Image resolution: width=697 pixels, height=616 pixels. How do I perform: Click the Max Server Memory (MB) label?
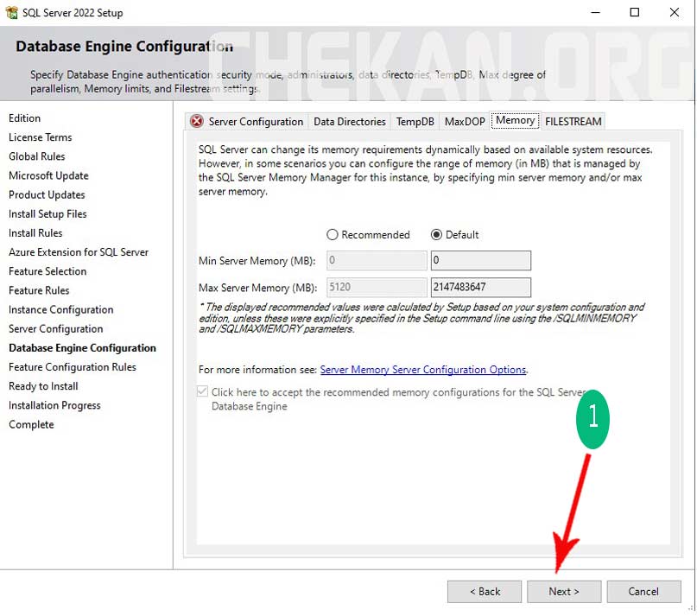pos(258,288)
